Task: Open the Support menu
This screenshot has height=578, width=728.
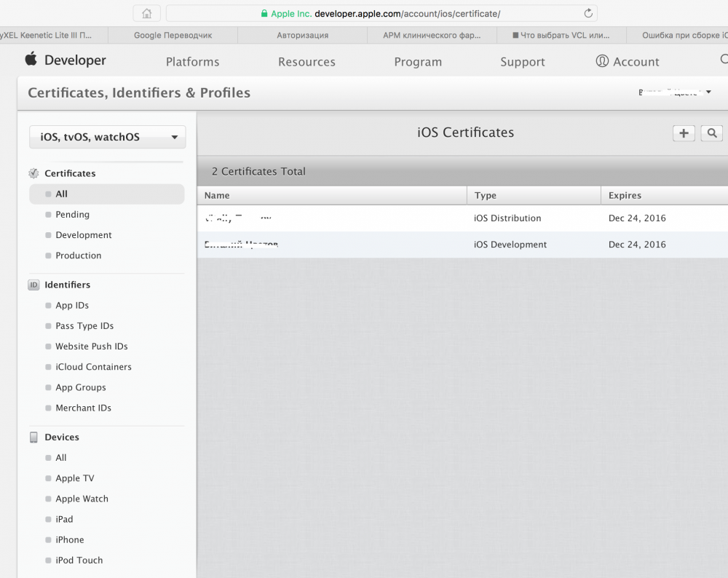Action: pos(522,62)
